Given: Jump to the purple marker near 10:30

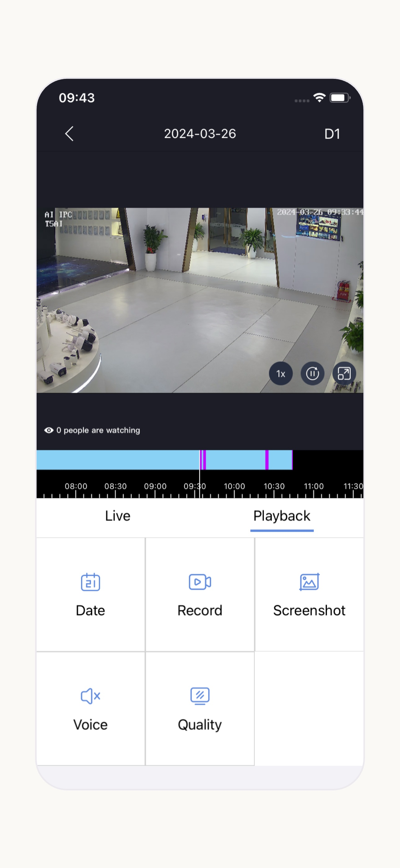Looking at the screenshot, I should click(x=267, y=460).
